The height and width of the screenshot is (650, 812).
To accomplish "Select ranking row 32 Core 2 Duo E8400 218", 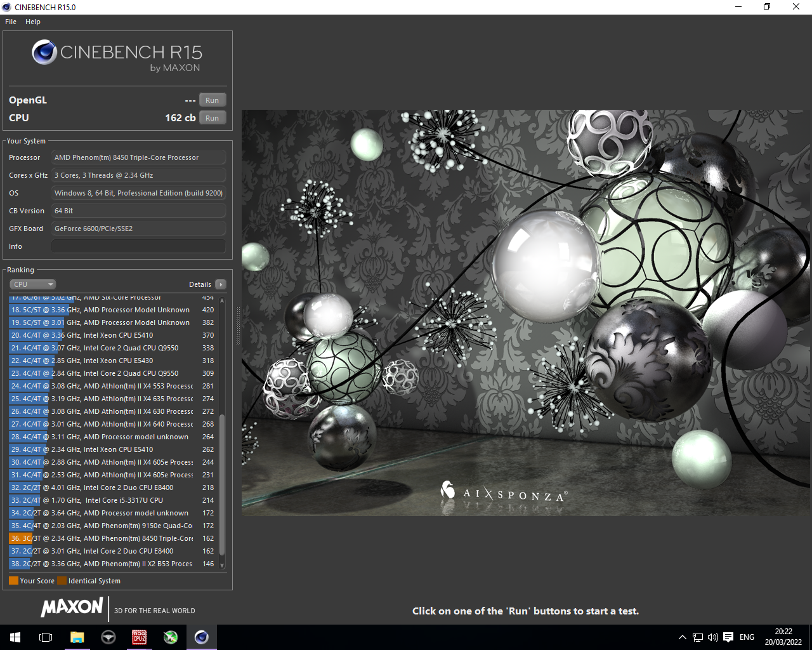I will (113, 487).
